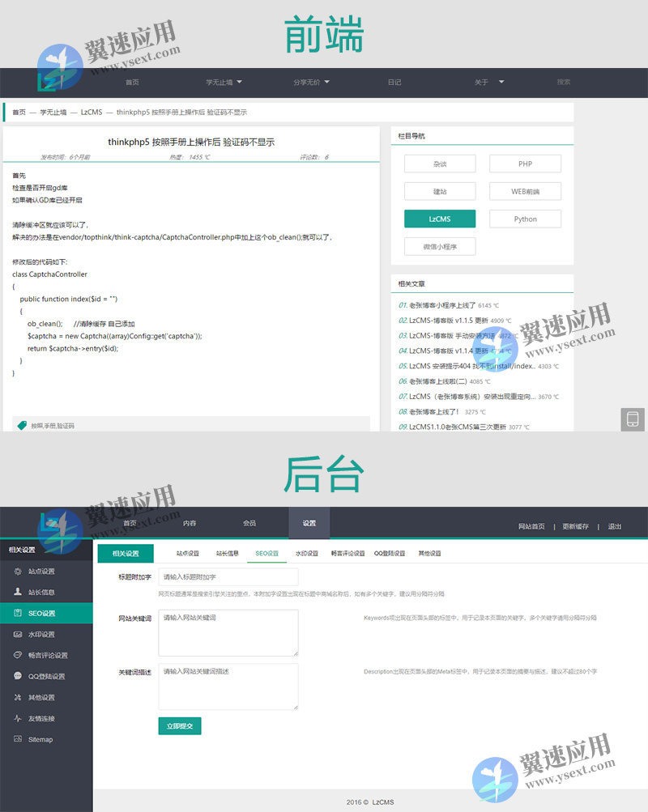
Task: Open the 内容 menu in admin navbar
Action: coord(189,522)
